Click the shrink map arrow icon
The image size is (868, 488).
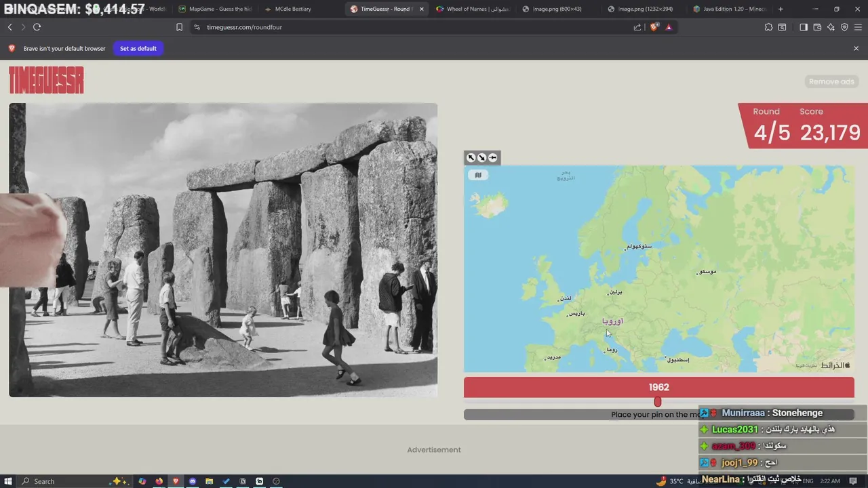click(482, 158)
